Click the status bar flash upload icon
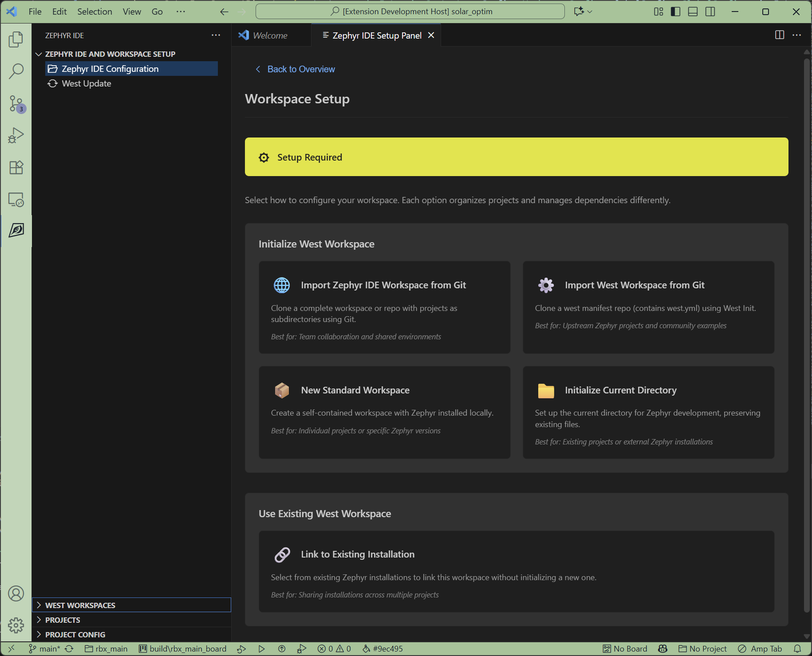812x656 pixels. (282, 648)
